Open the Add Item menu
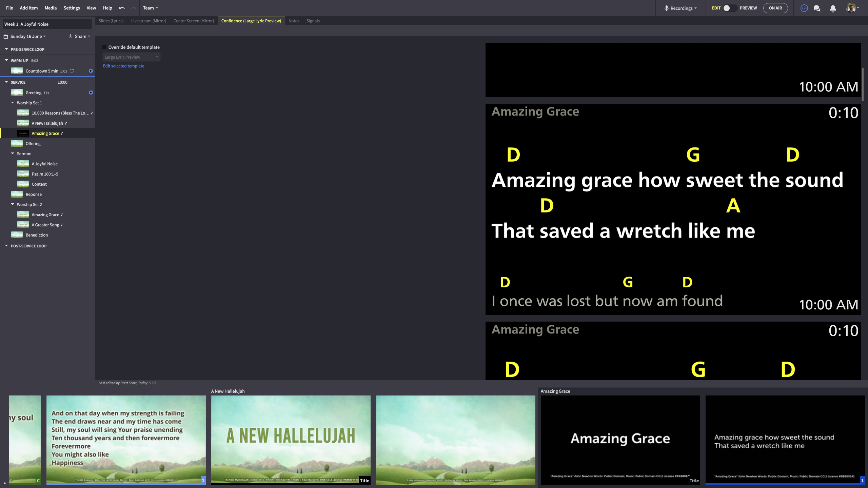The width and height of the screenshot is (868, 488). click(28, 8)
